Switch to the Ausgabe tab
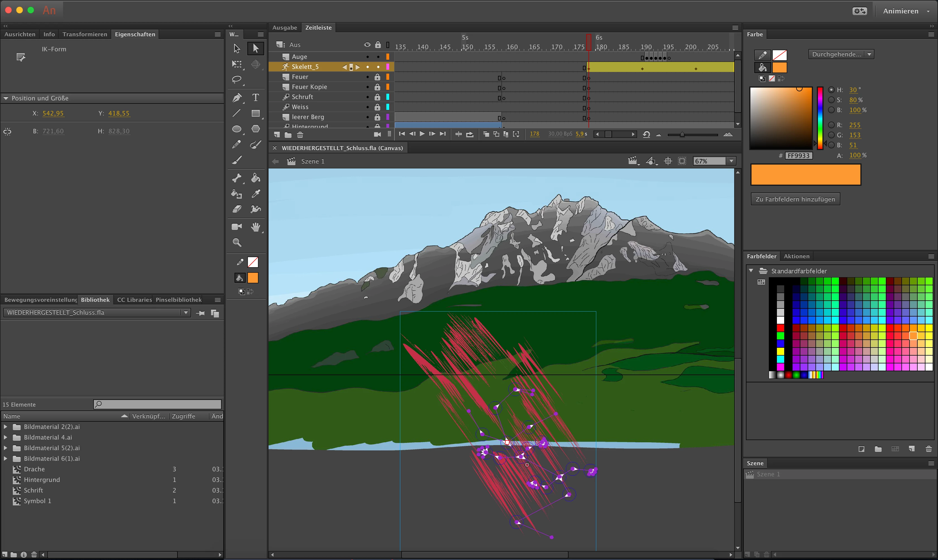The width and height of the screenshot is (938, 560). [x=285, y=28]
